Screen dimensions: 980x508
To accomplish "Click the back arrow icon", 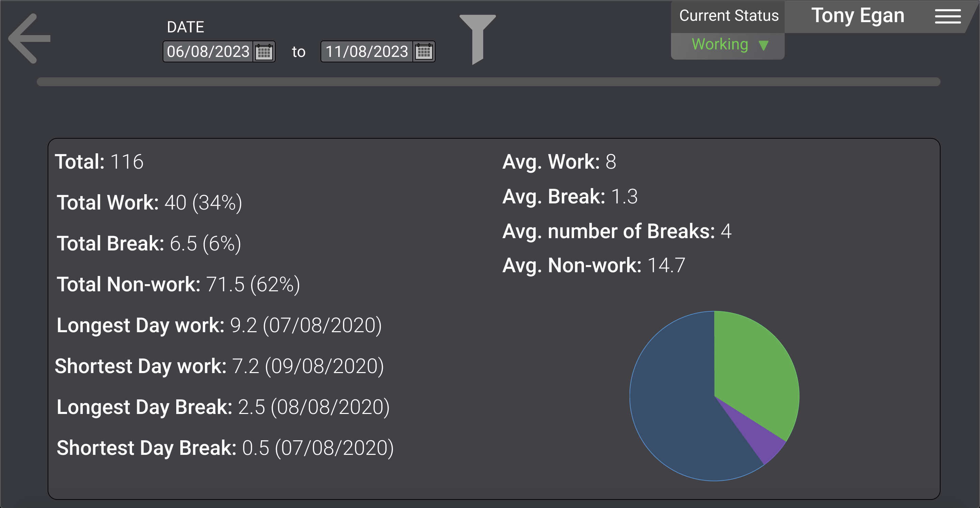I will (29, 39).
